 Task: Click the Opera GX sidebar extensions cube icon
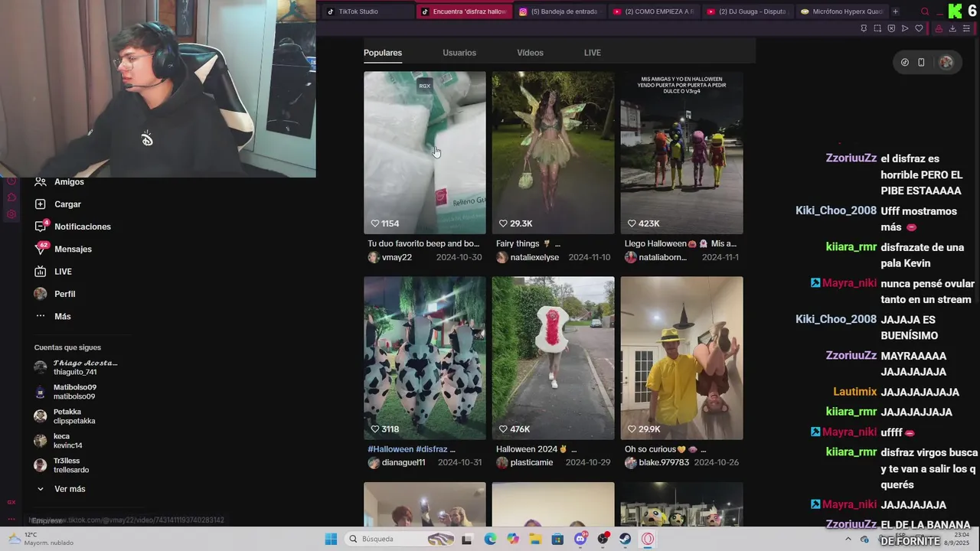pos(11,197)
